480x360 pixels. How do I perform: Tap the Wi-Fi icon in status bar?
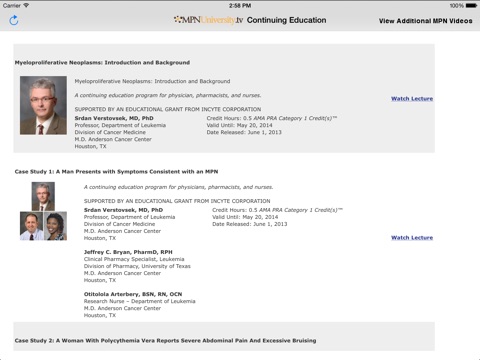(26, 5)
